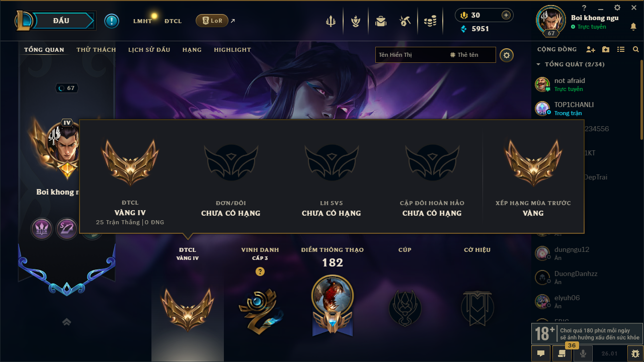Toggle the microphone mute button
Screen dimensions: 644x362
pos(583,353)
